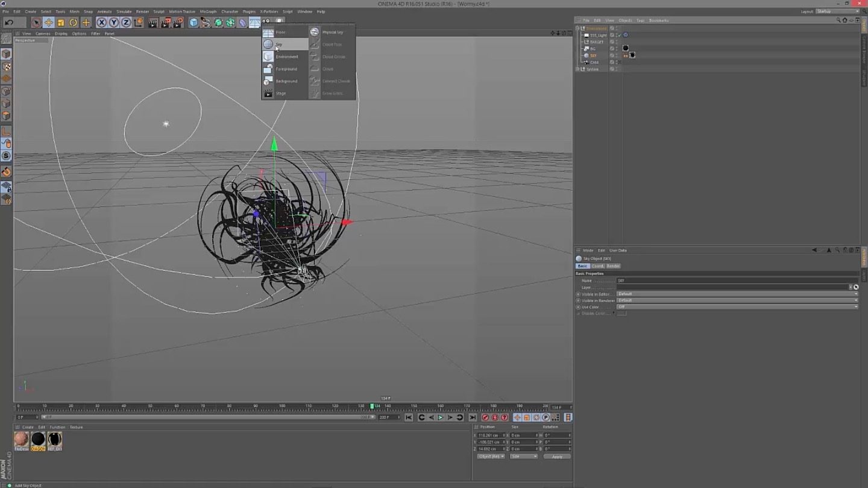
Task: Toggle visibility dots of SKY object
Action: [x=617, y=55]
